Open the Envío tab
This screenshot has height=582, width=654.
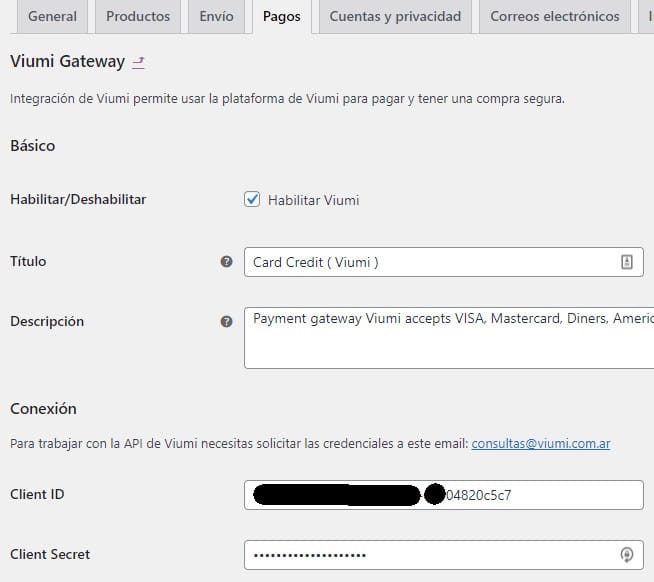[216, 16]
